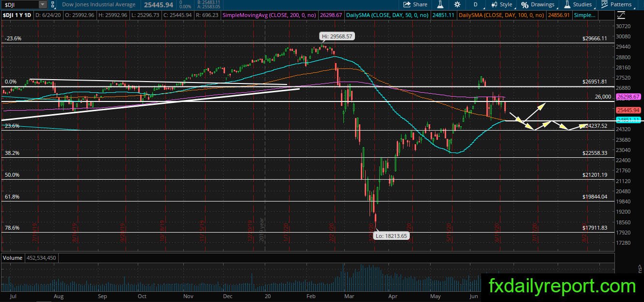The height and width of the screenshot is (302, 644).
Task: Select the 38.2% Fibonacci level label
Action: [x=12, y=152]
